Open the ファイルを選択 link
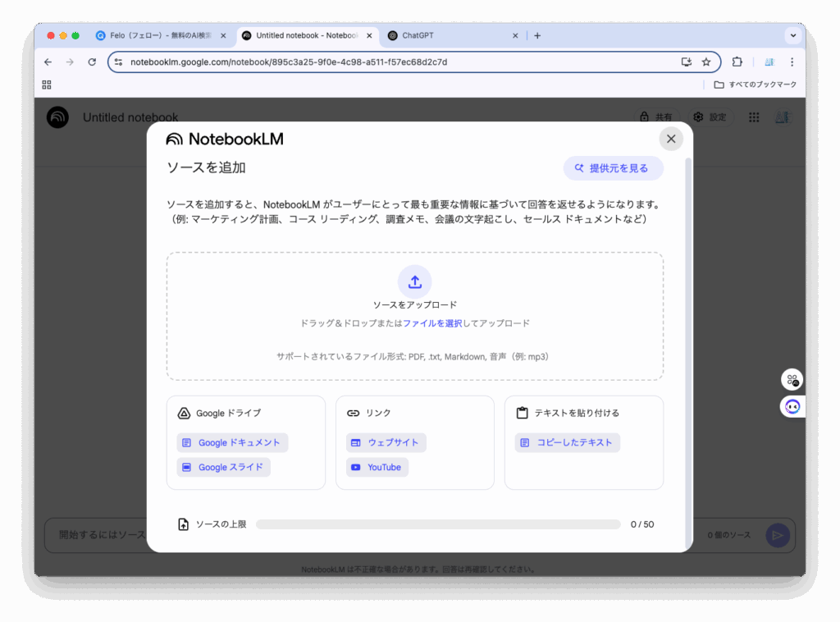 point(432,323)
